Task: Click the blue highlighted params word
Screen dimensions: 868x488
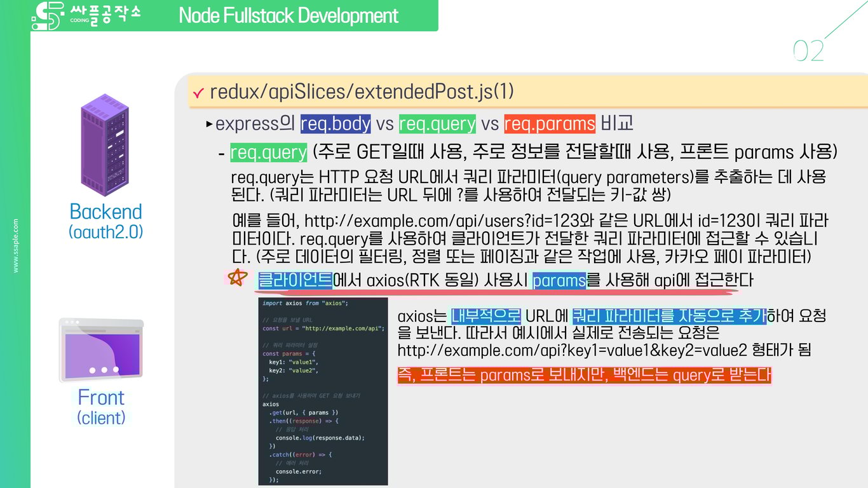Action: [x=559, y=280]
